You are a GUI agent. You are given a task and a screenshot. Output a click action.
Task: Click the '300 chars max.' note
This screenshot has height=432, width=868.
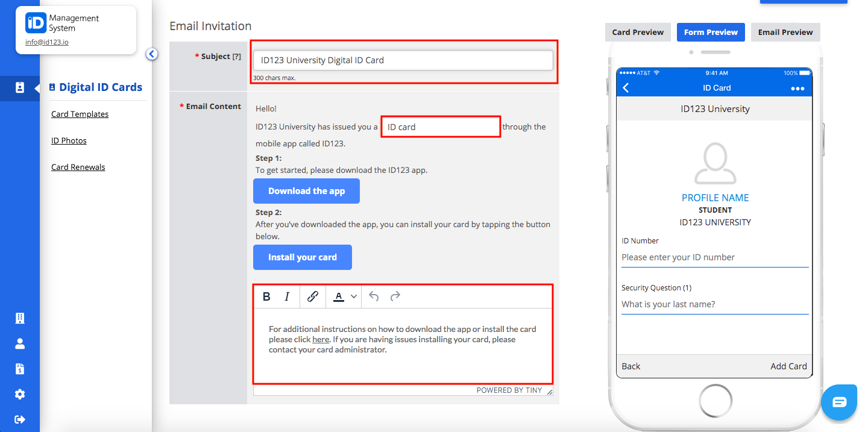tap(274, 78)
